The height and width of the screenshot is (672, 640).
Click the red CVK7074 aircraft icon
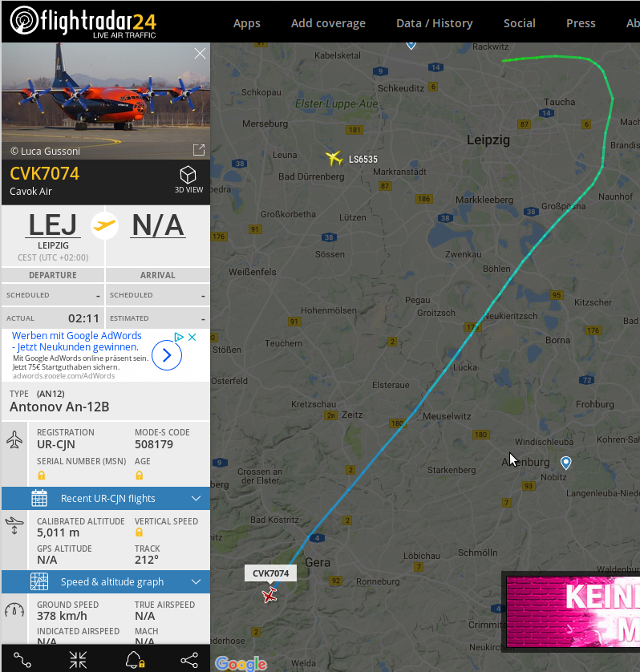(x=269, y=595)
